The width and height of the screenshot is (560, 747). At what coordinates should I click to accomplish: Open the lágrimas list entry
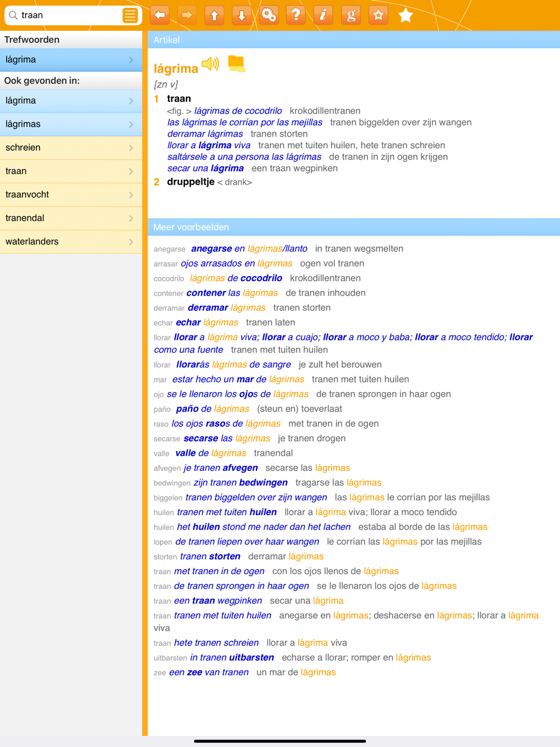pos(71,124)
